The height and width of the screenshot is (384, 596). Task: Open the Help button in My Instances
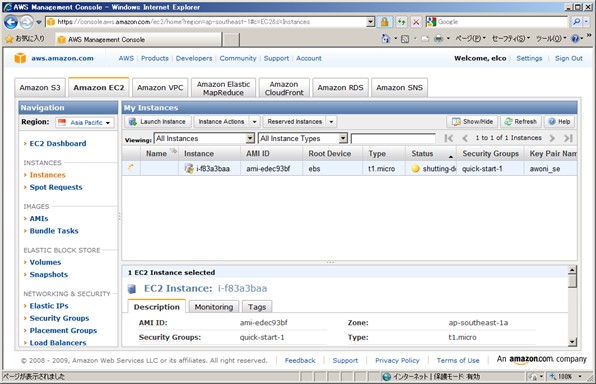(x=559, y=122)
